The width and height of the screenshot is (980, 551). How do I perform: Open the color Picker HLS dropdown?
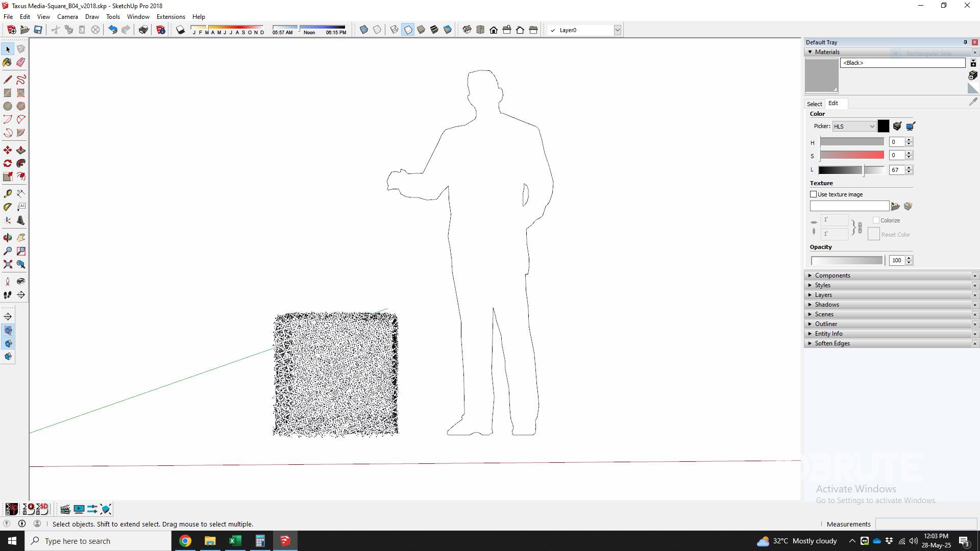(854, 127)
